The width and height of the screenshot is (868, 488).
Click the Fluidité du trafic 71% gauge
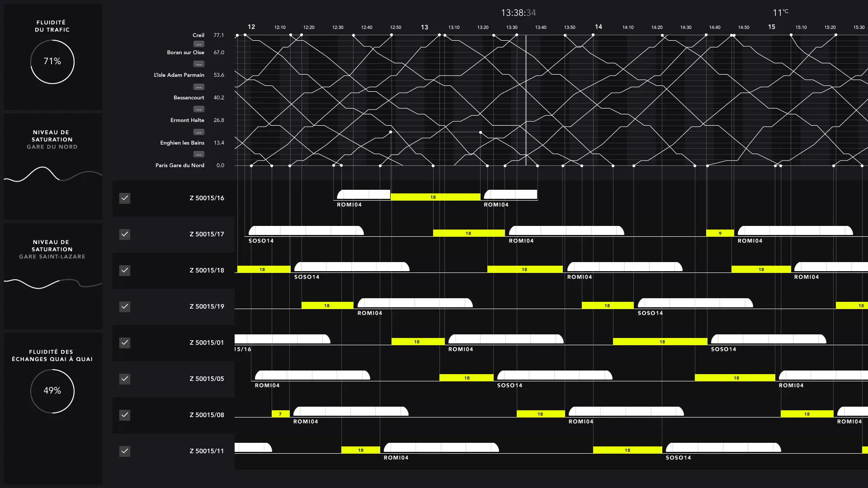tap(52, 61)
